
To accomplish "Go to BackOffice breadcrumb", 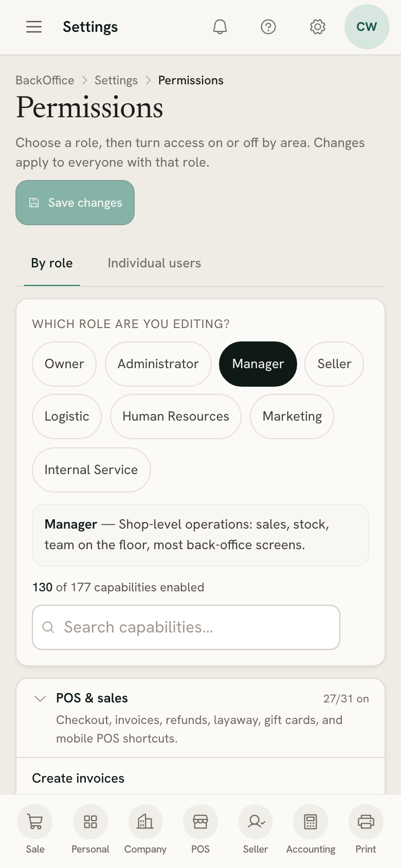I will pos(45,80).
